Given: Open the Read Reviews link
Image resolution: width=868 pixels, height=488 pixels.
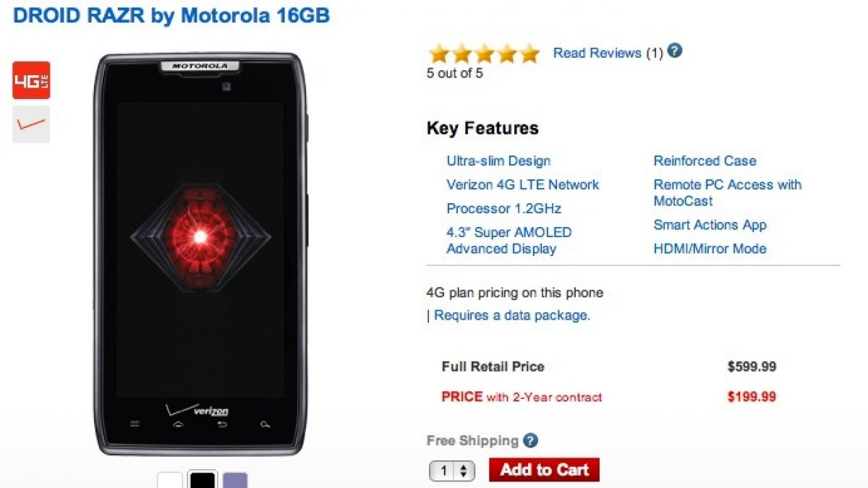Looking at the screenshot, I should click(597, 53).
